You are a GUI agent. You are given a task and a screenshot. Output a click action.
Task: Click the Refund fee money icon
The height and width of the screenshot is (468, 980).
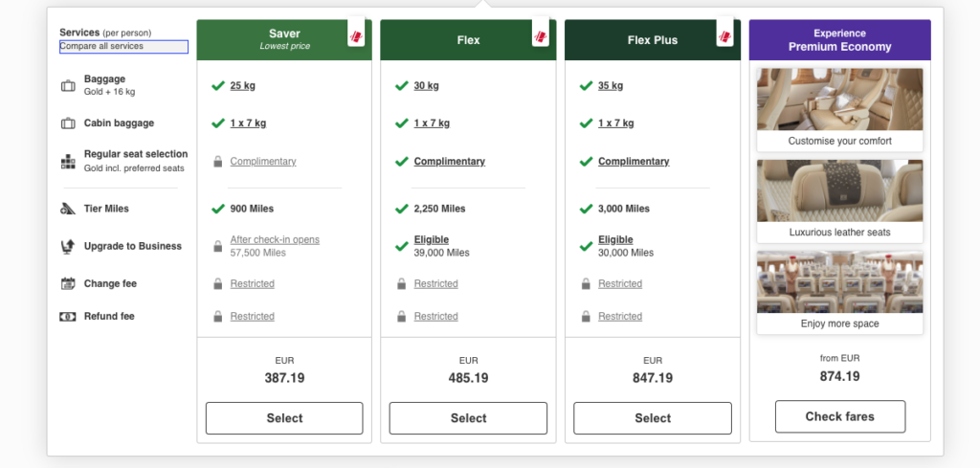[68, 316]
